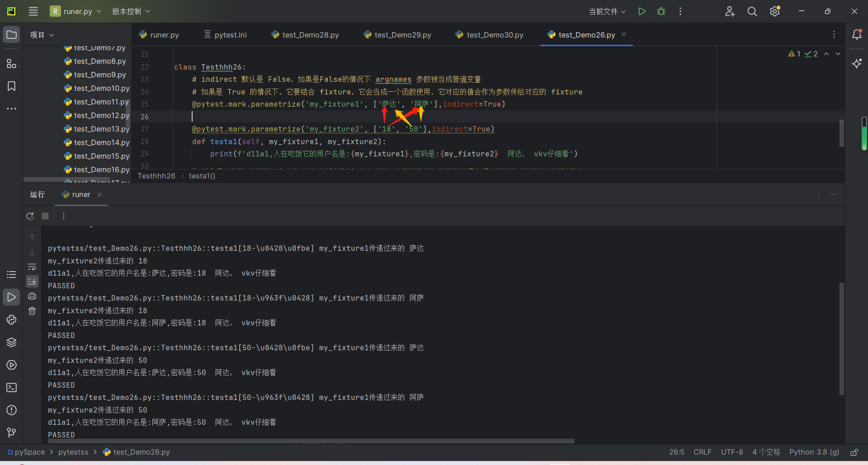
Task: Open the Services tool window
Action: [x=12, y=365]
